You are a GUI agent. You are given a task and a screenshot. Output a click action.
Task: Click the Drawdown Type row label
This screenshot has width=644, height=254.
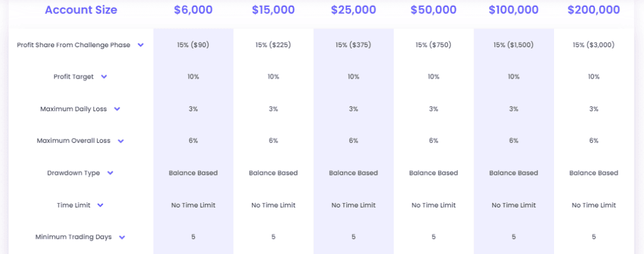tap(74, 173)
